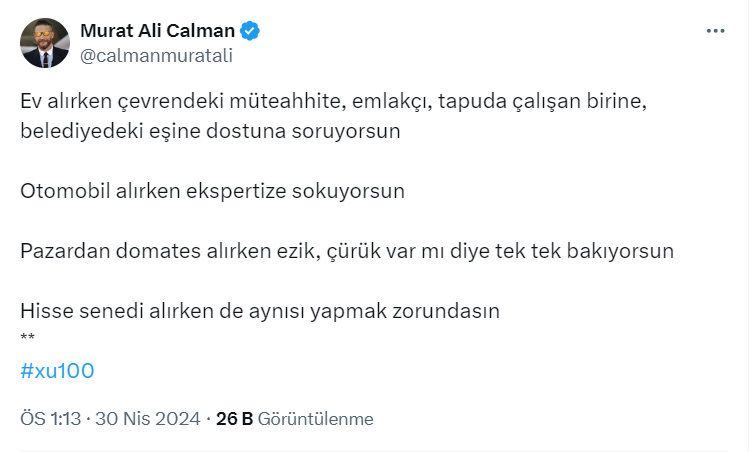Click the date 30 Nis 2024

pos(148,419)
